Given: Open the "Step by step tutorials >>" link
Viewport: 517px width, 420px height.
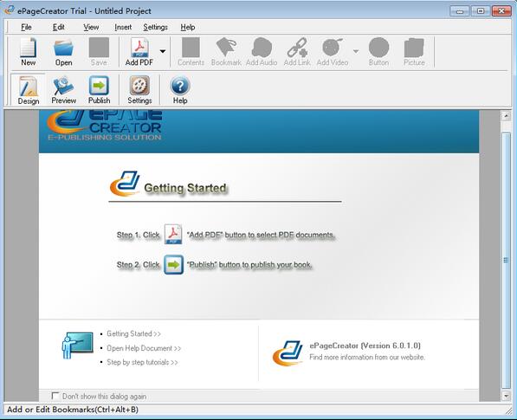Looking at the screenshot, I should point(142,362).
